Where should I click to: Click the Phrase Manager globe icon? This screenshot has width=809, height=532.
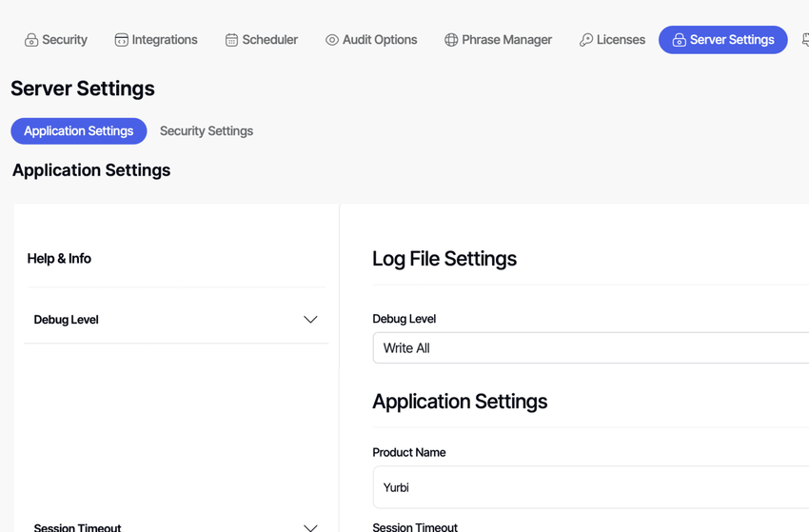[451, 40]
